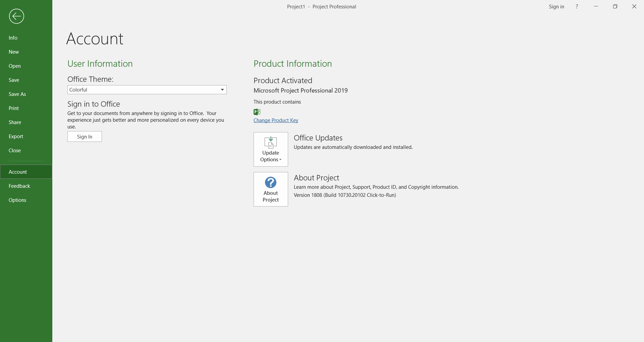Click the back arrow to exit Backstage
Screen dimensions: 644x342
[x=16, y=16]
